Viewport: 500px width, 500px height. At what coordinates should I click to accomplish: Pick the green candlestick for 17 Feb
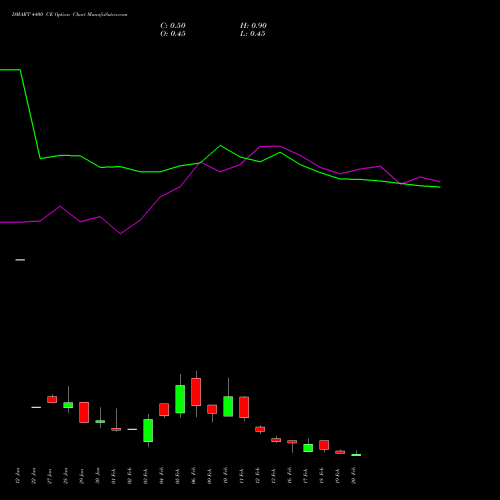coord(308,448)
